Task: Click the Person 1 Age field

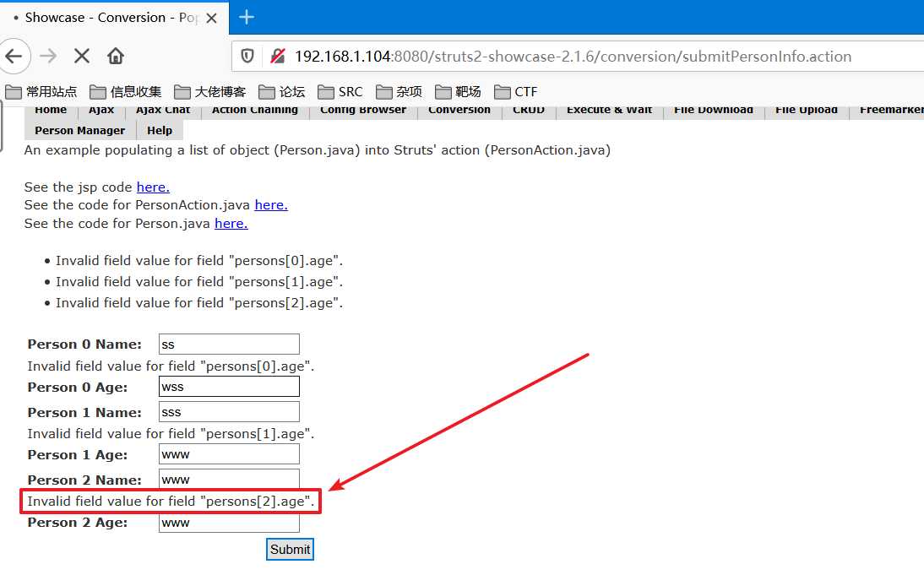Action: coord(229,454)
